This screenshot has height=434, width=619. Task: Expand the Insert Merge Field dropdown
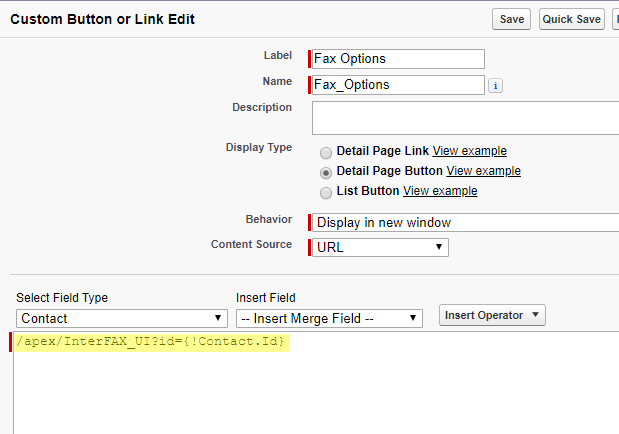click(329, 318)
